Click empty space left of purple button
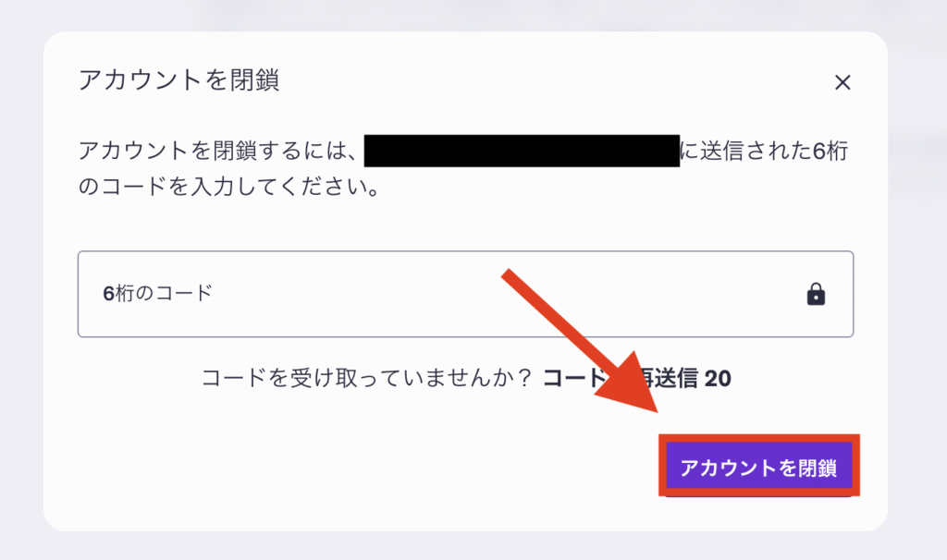This screenshot has width=947, height=560. (x=370, y=467)
